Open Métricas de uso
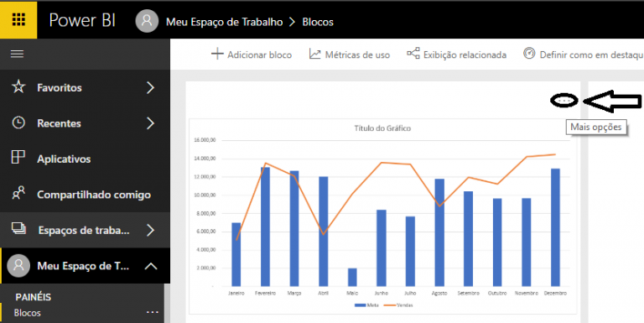 [350, 55]
